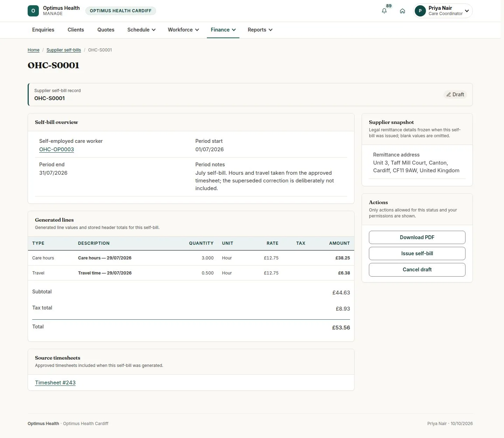The image size is (504, 438).
Task: Open the notifications bell icon
Action: (384, 11)
